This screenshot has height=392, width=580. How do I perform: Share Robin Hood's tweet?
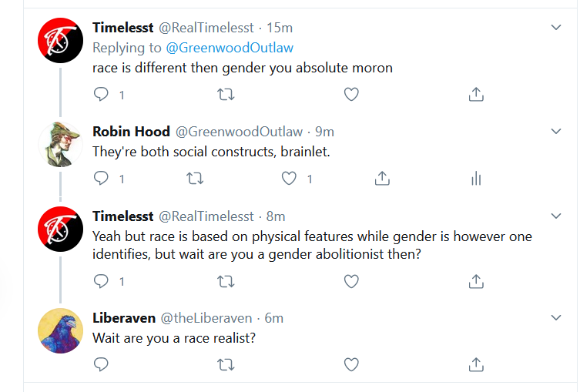coord(382,179)
